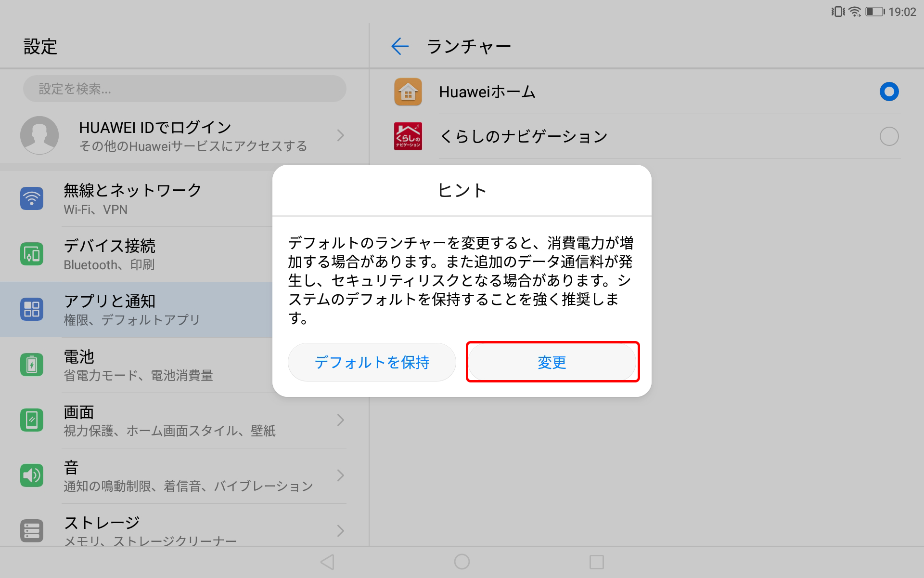Open デバイス接続 settings
Image resolution: width=924 pixels, height=578 pixels.
(x=136, y=254)
